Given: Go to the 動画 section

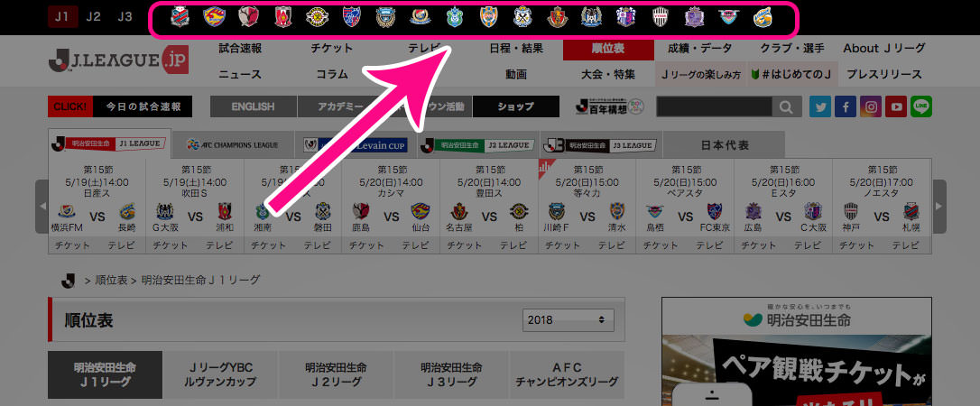Looking at the screenshot, I should pos(516,74).
